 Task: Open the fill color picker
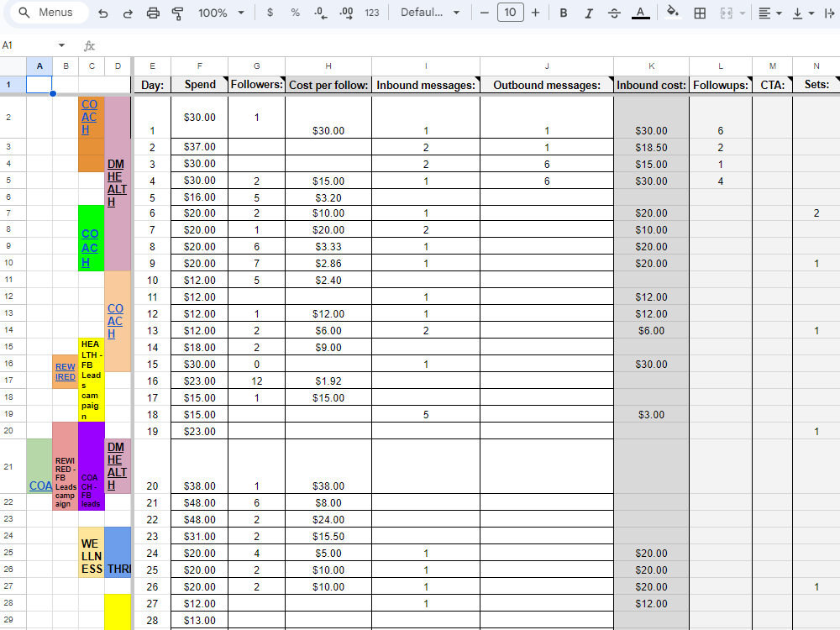click(x=673, y=12)
